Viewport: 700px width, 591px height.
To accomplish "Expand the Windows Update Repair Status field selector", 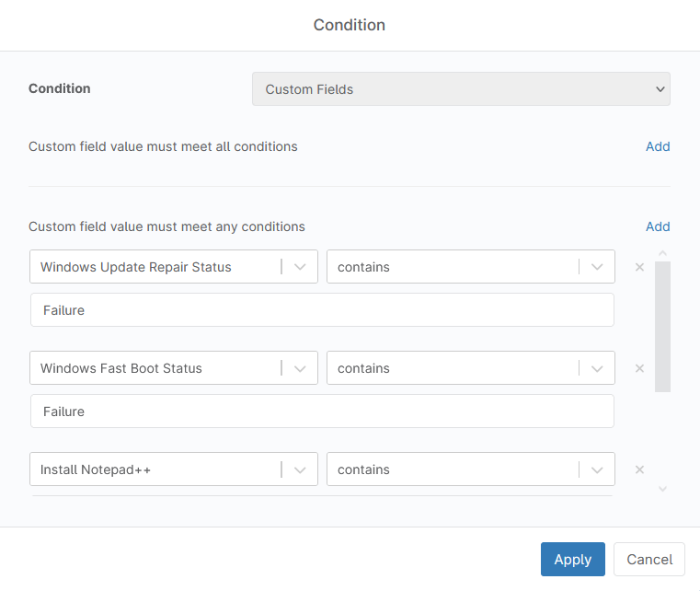I will pos(300,267).
